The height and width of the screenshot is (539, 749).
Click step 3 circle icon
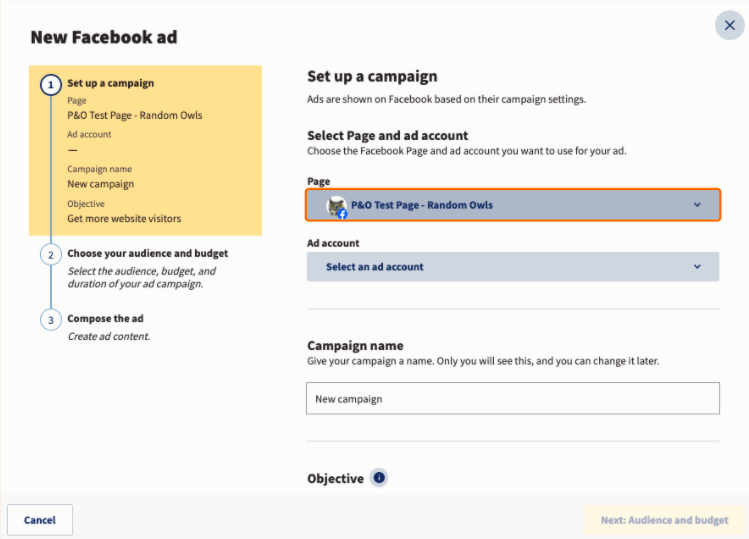pos(51,320)
